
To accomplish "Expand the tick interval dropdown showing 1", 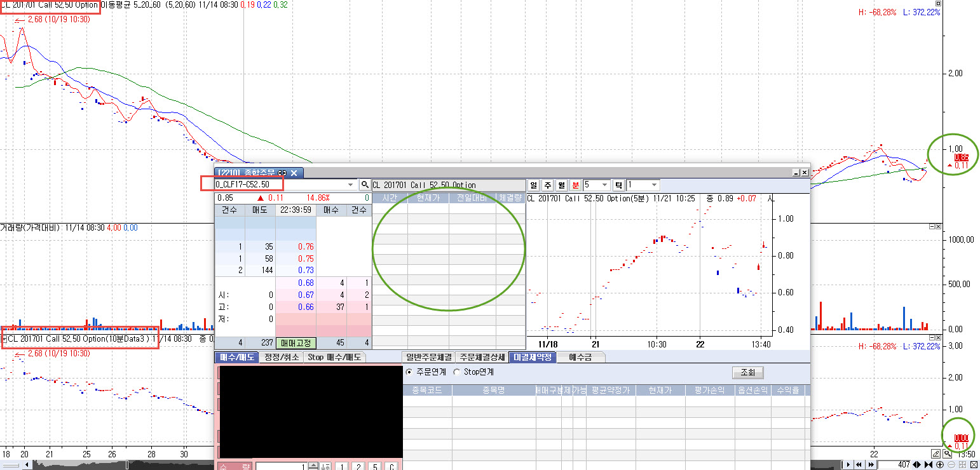I will pyautogui.click(x=654, y=185).
